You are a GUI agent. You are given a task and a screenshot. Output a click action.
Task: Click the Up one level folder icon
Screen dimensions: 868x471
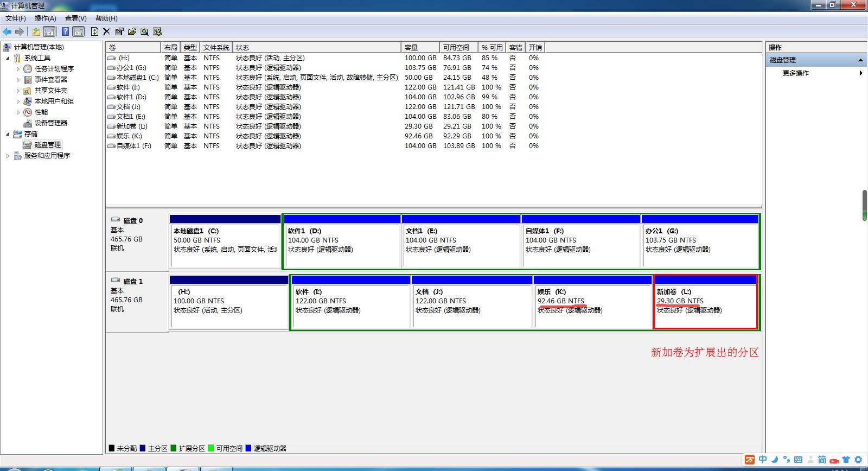pos(36,31)
